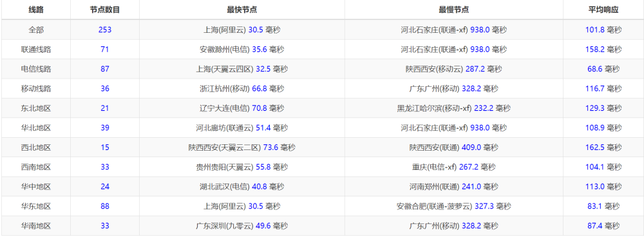
Task: Click average response 162.5 毫秒
Action: [603, 147]
